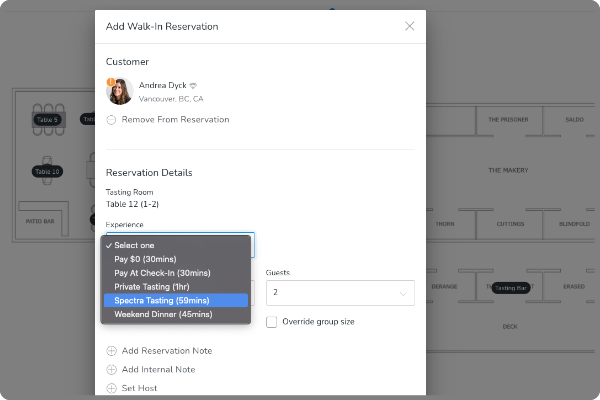Click the plus icon beside Set Host
This screenshot has height=400, width=600.
point(111,388)
